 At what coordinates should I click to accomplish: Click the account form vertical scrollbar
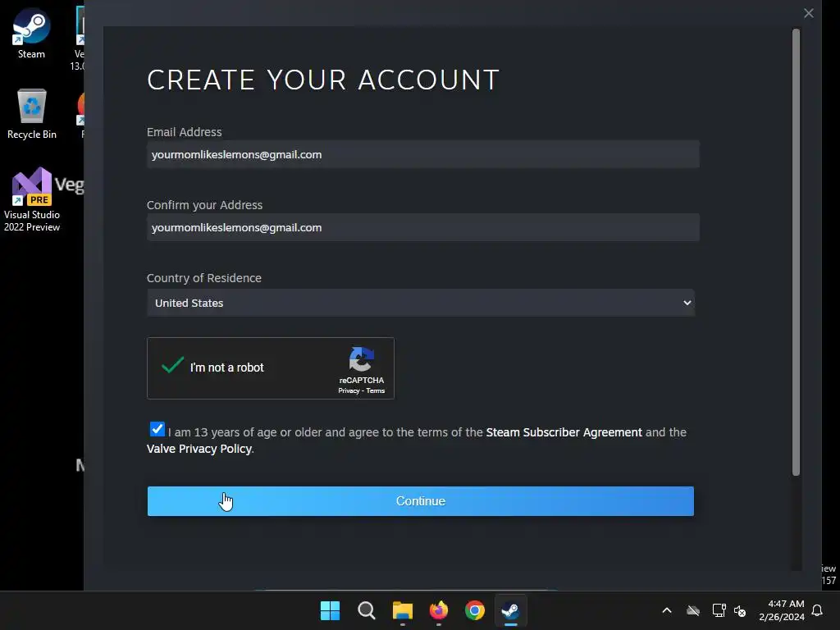point(796,252)
